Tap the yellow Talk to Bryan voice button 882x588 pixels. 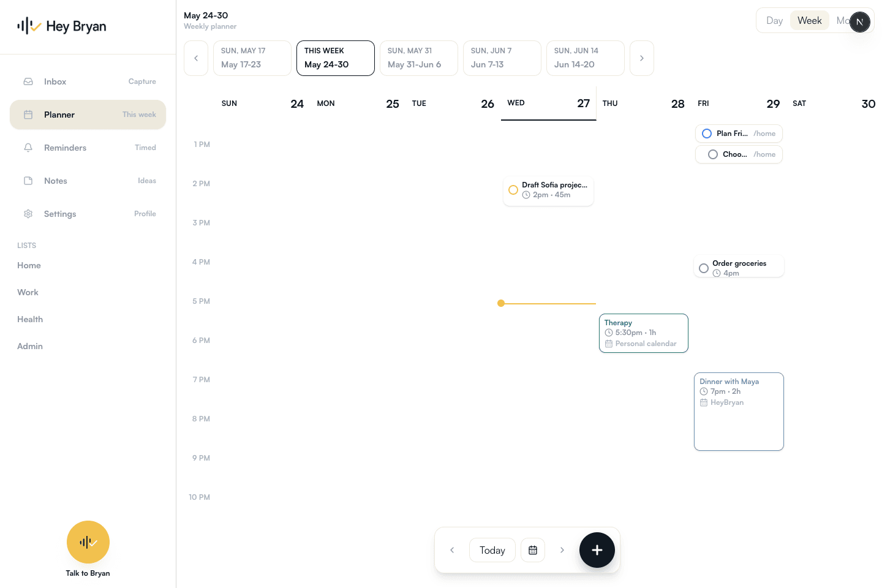coord(88,542)
